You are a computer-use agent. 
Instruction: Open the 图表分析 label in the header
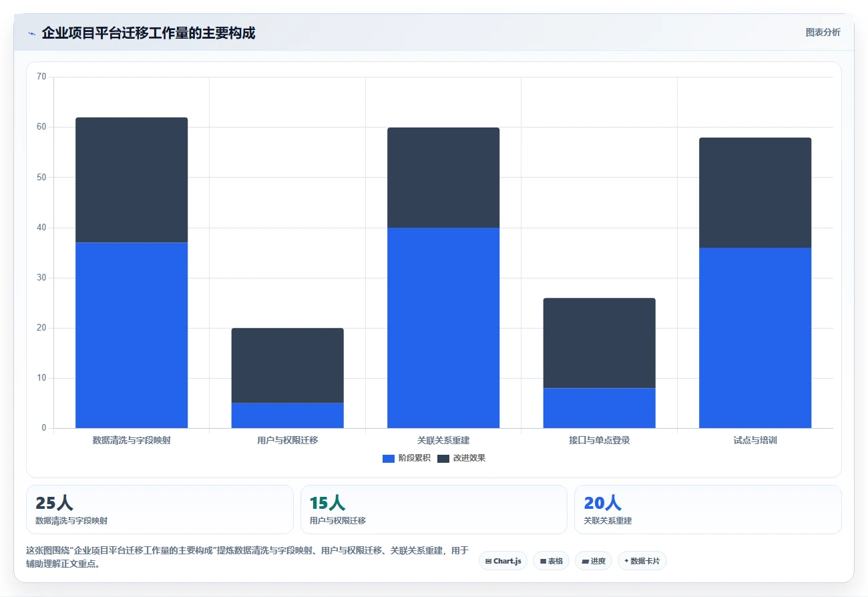823,32
